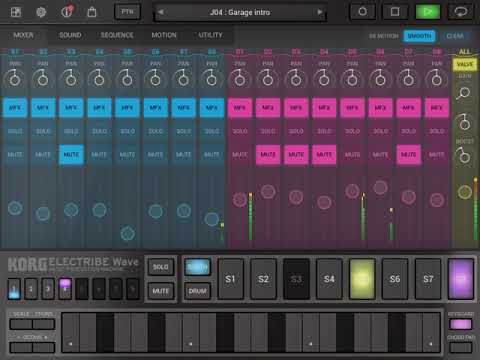Select part pad S7
The width and height of the screenshot is (480, 360).
(x=428, y=279)
